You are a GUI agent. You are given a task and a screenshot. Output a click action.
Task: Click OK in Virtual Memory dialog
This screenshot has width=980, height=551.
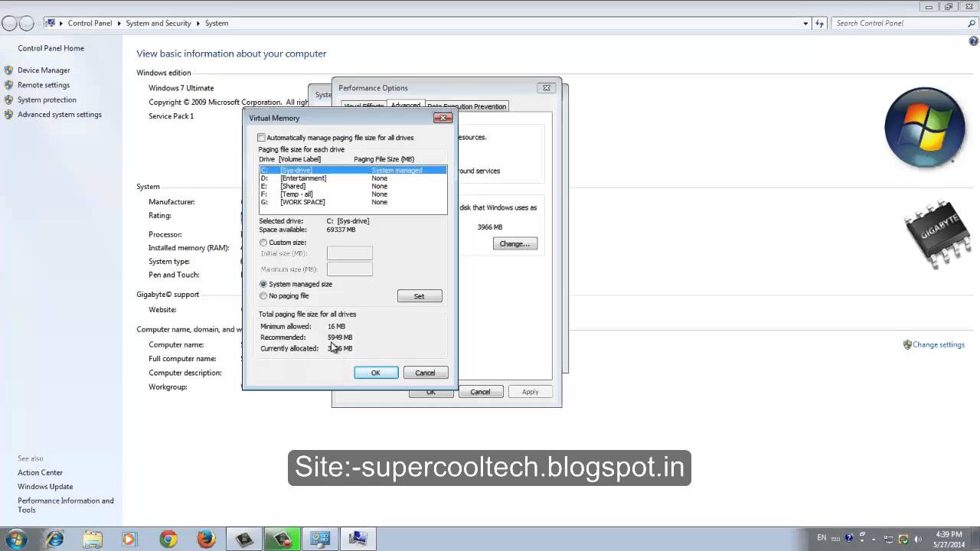pyautogui.click(x=375, y=373)
